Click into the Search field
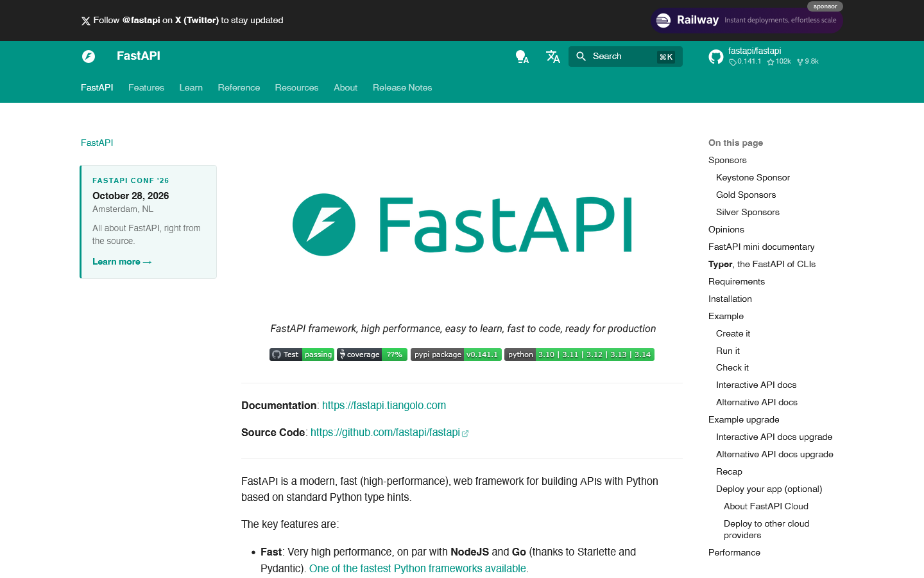Screen dimensions: 924x578 (x=626, y=57)
